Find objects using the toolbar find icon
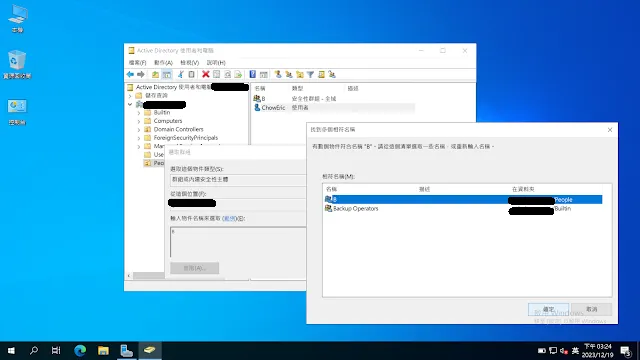The width and height of the screenshot is (640, 360). coord(322,74)
